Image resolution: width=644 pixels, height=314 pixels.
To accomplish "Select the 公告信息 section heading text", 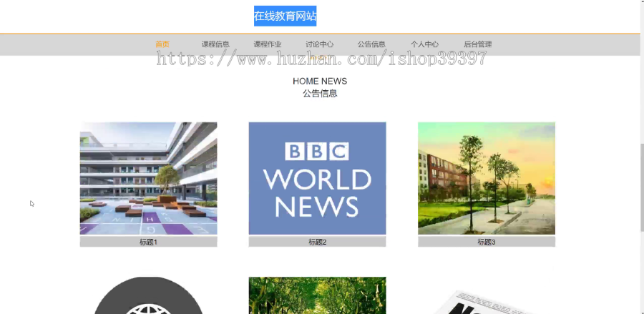I will [x=320, y=94].
